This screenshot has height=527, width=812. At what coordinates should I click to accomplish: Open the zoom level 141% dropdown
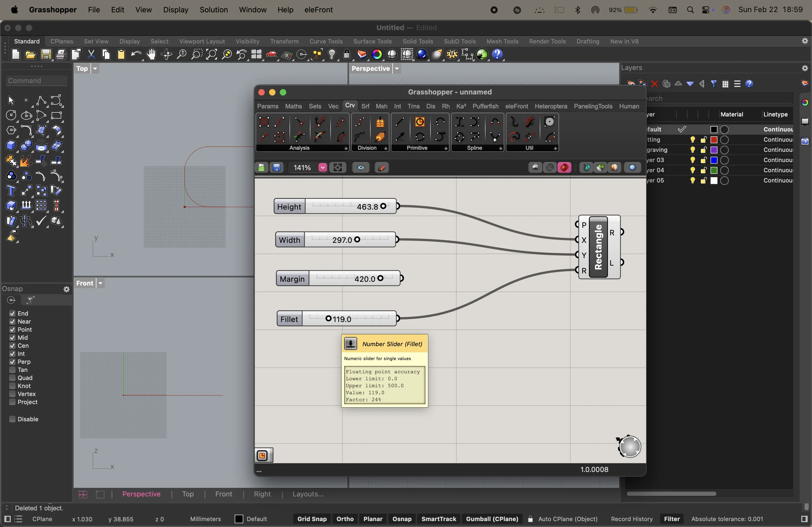coord(322,167)
